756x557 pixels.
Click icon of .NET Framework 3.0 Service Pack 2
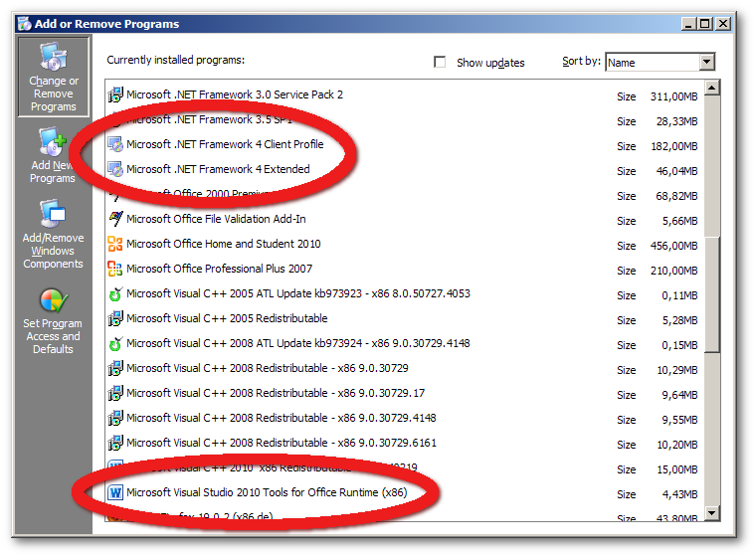[115, 94]
